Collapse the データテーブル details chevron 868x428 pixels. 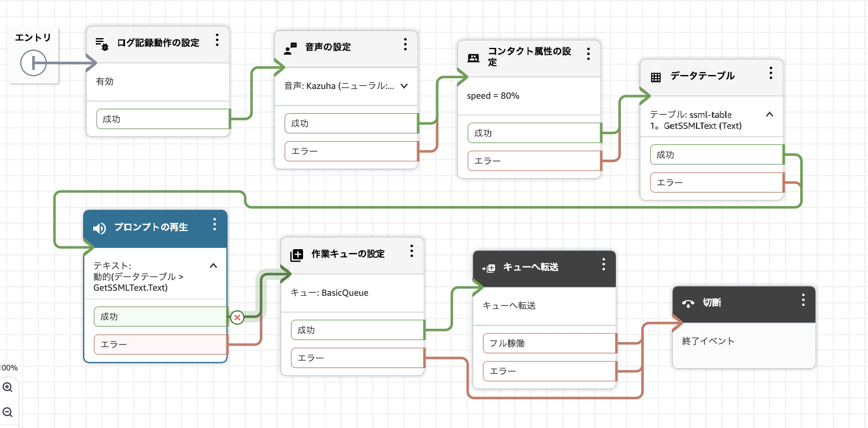coord(770,114)
